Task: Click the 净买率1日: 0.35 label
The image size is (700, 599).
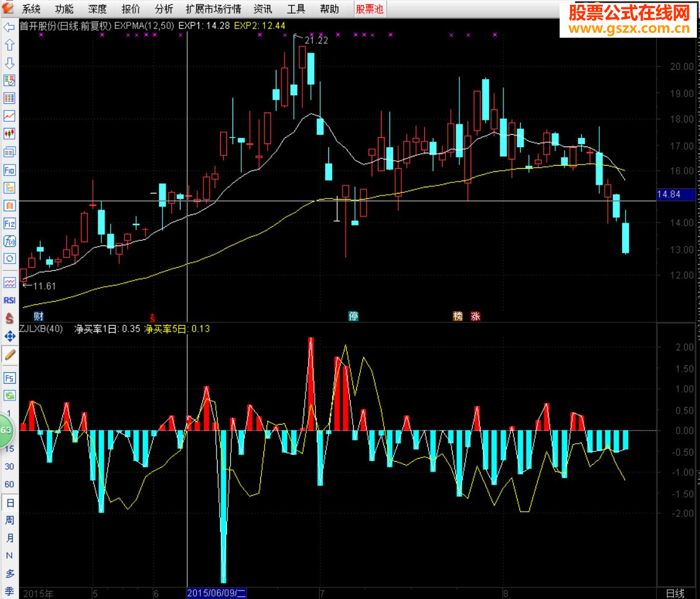Action: click(107, 329)
